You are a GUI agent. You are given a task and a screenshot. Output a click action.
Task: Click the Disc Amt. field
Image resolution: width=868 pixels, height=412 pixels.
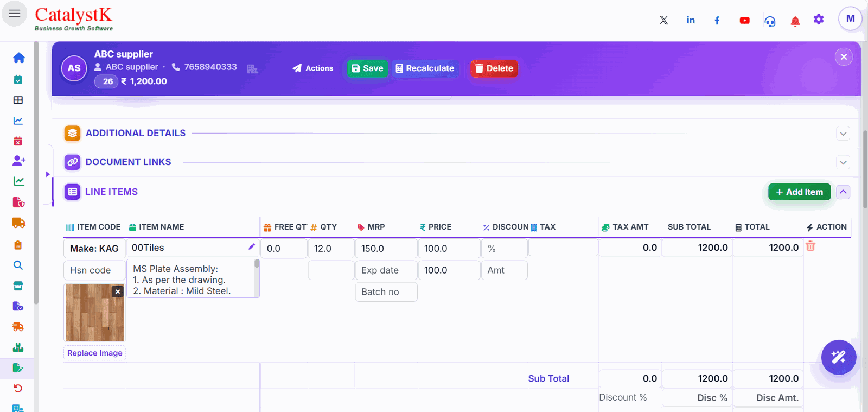click(x=768, y=398)
